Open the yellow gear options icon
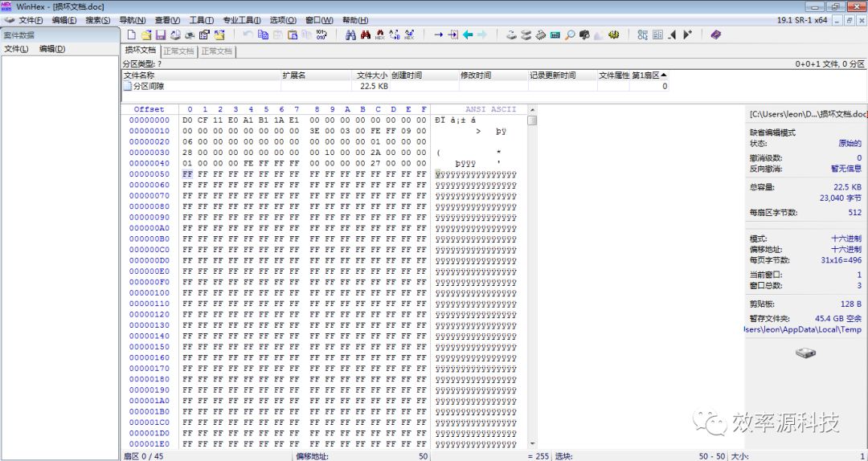 (613, 35)
